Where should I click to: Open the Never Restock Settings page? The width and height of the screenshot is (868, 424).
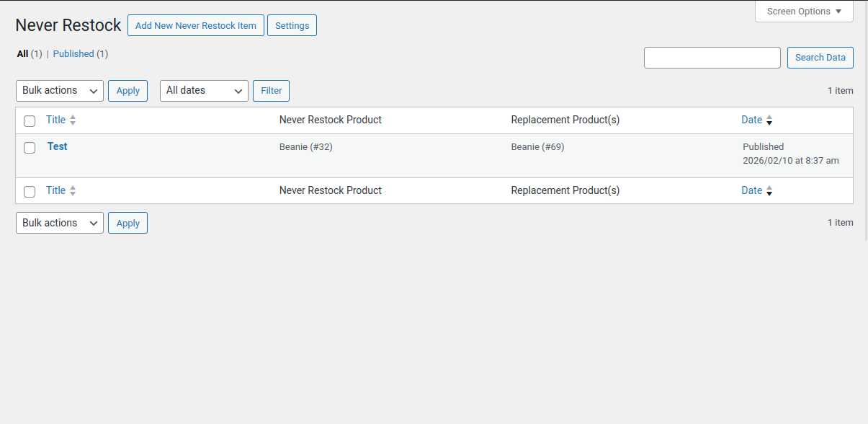[x=292, y=26]
